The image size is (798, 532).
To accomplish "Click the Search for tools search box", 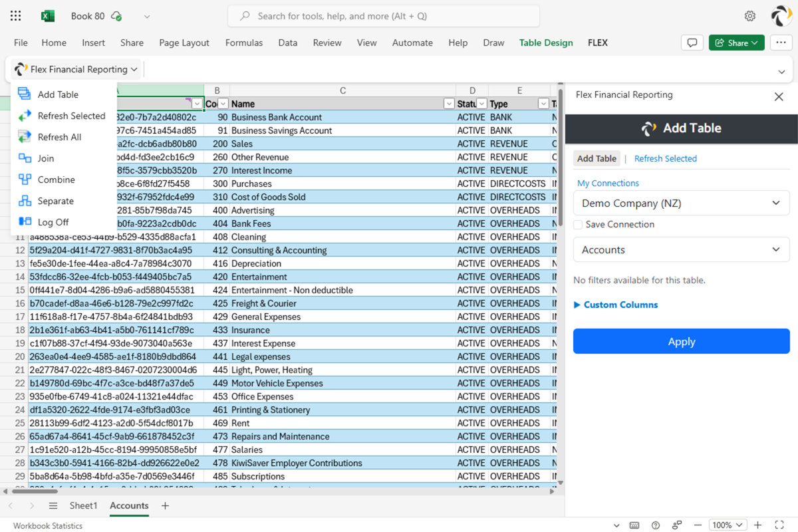I will [384, 16].
